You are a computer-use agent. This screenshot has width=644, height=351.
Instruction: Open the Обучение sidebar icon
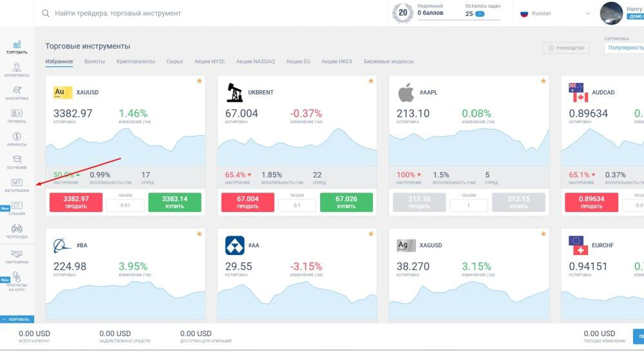17,162
